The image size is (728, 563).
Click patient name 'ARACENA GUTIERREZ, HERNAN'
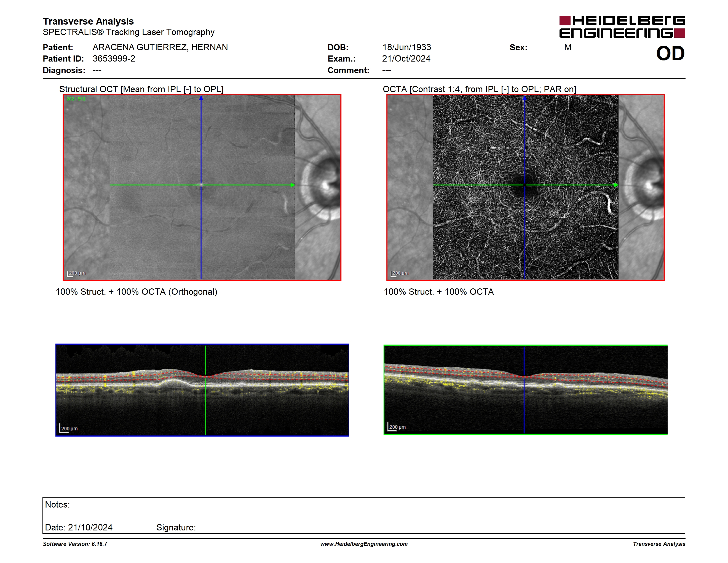tap(160, 47)
